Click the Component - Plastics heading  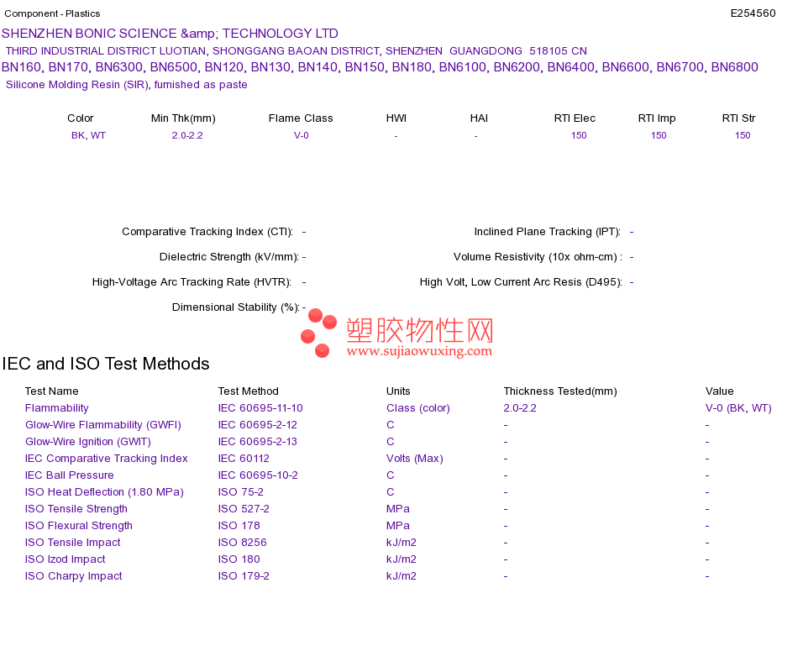(x=52, y=13)
